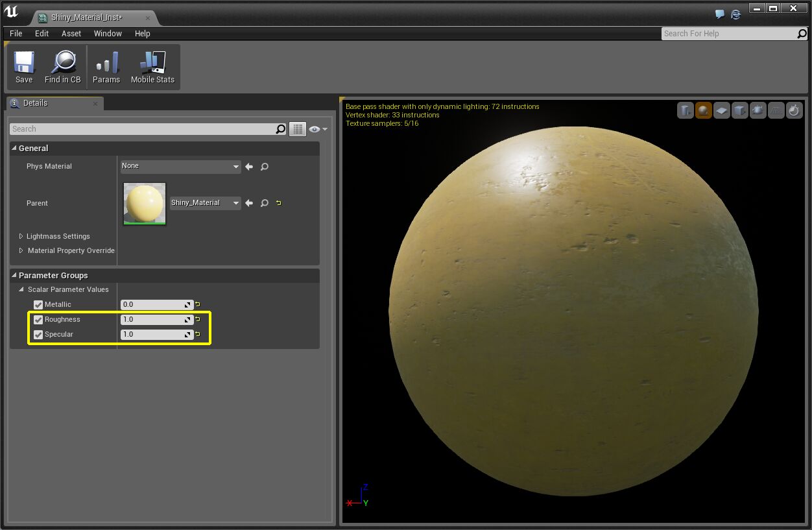Toggle real-time preview with the stopwatch icon

point(794,110)
